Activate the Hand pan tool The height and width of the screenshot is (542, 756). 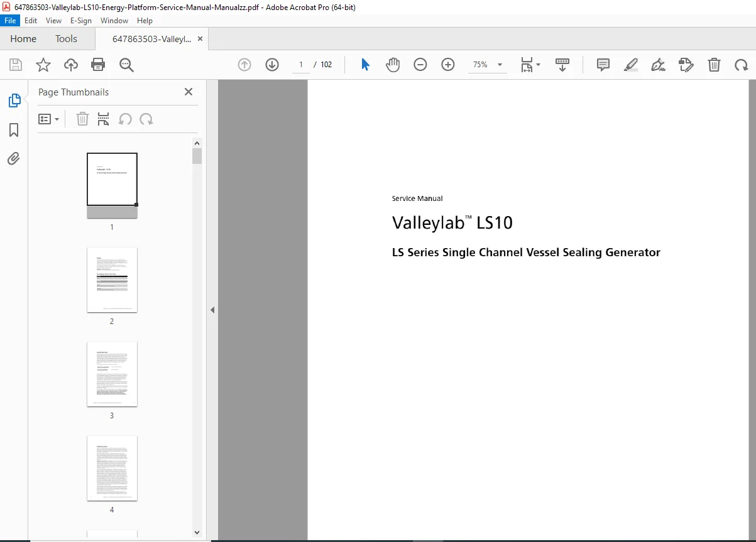[x=393, y=65]
